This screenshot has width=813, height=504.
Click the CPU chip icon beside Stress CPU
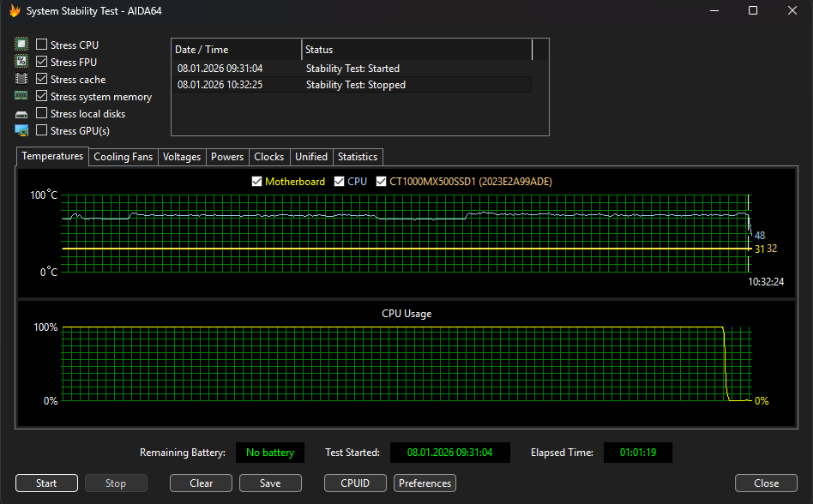pos(21,45)
